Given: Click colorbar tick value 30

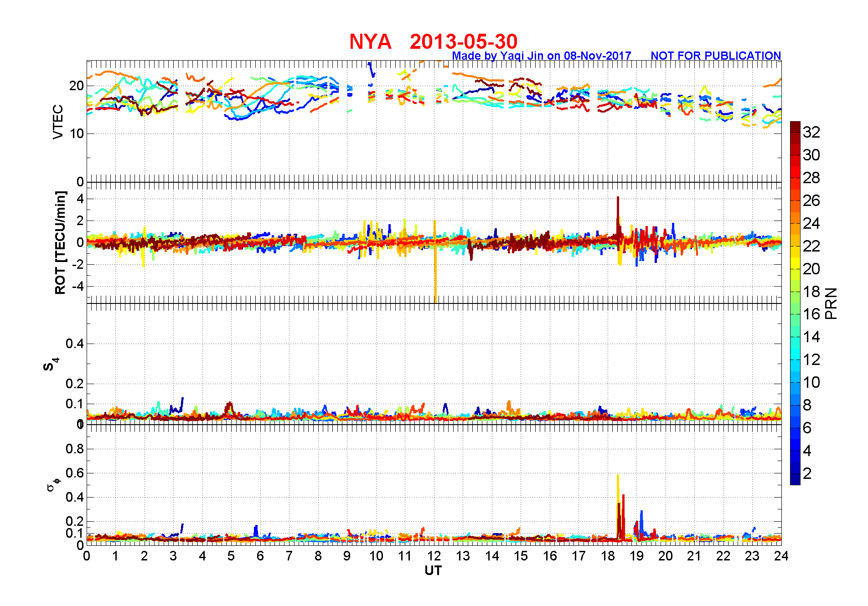Looking at the screenshot, I should (x=811, y=155).
